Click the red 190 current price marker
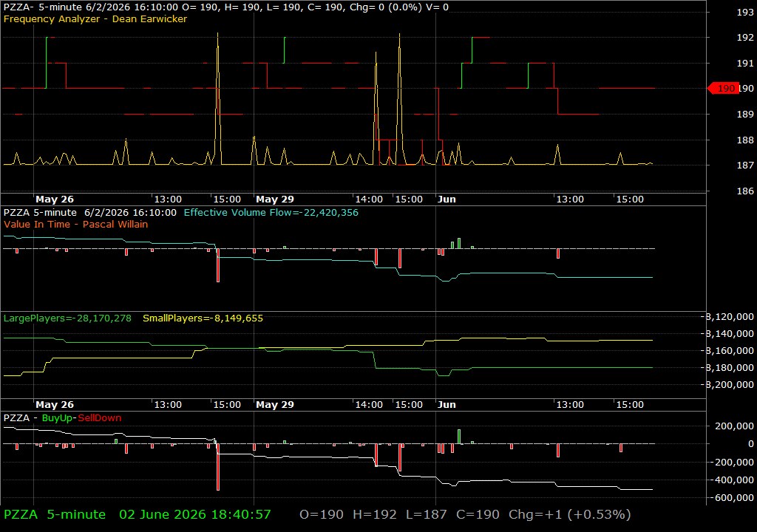The height and width of the screenshot is (532, 757). (723, 89)
